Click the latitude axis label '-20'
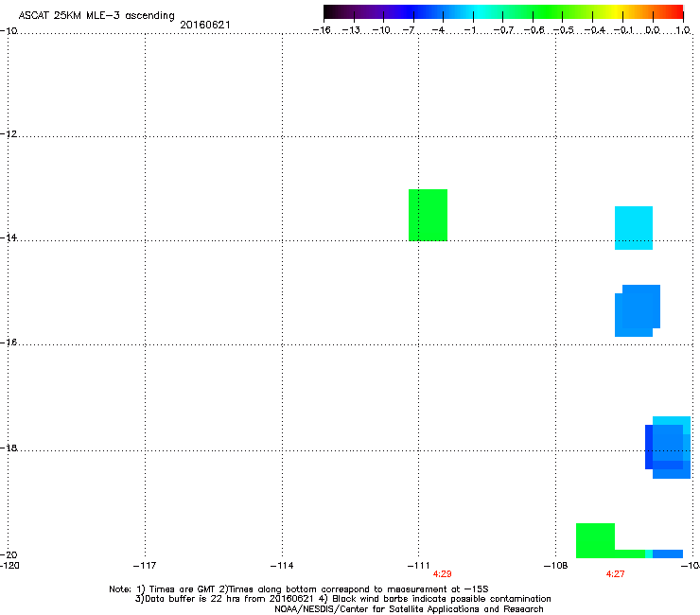Image resolution: width=700 pixels, height=615 pixels. pyautogui.click(x=9, y=554)
